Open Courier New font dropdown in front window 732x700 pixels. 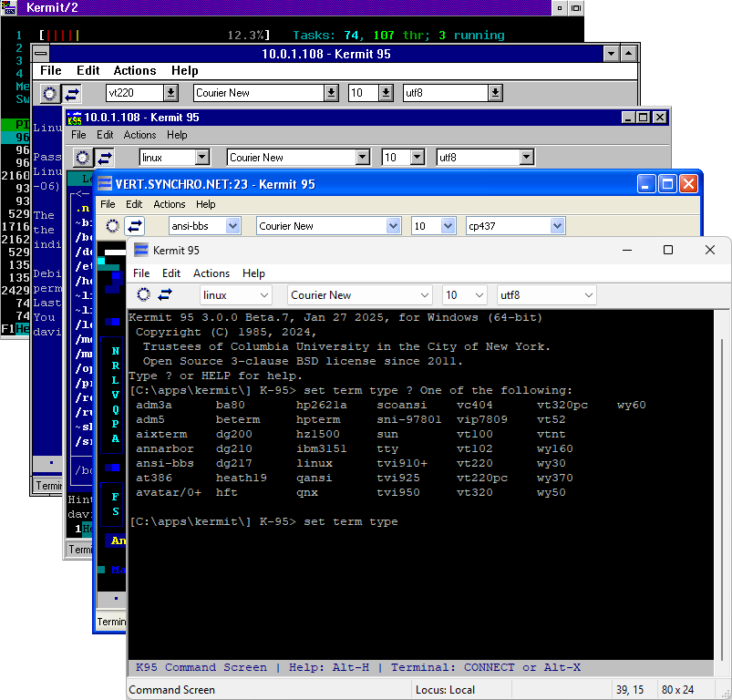coord(360,295)
